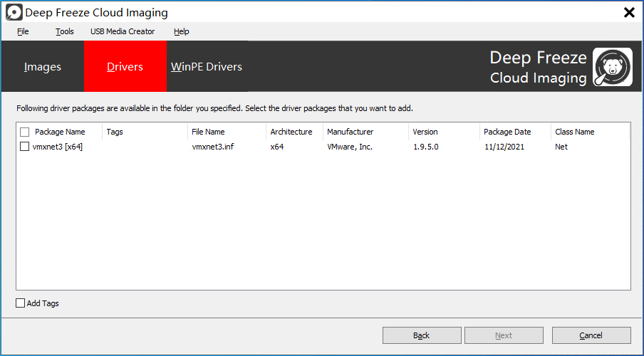Open the USB Media Creator menu
This screenshot has height=356, width=644.
coord(123,31)
